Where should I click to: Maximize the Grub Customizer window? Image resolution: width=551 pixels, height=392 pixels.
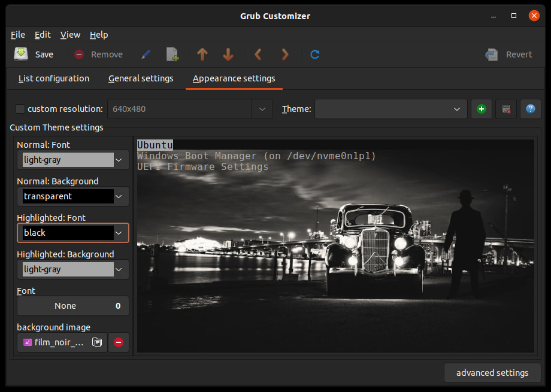click(x=514, y=16)
